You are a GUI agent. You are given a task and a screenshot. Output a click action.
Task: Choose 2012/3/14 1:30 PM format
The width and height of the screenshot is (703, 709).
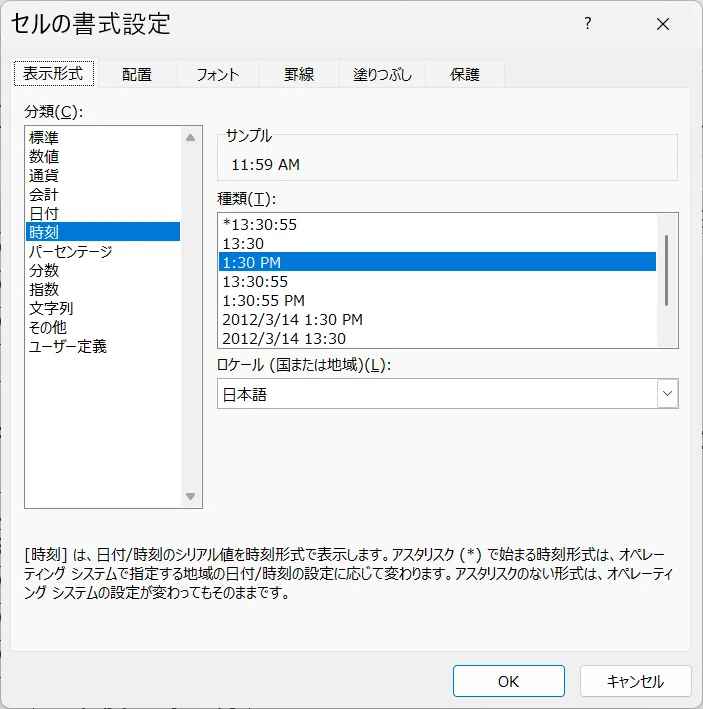click(437, 319)
